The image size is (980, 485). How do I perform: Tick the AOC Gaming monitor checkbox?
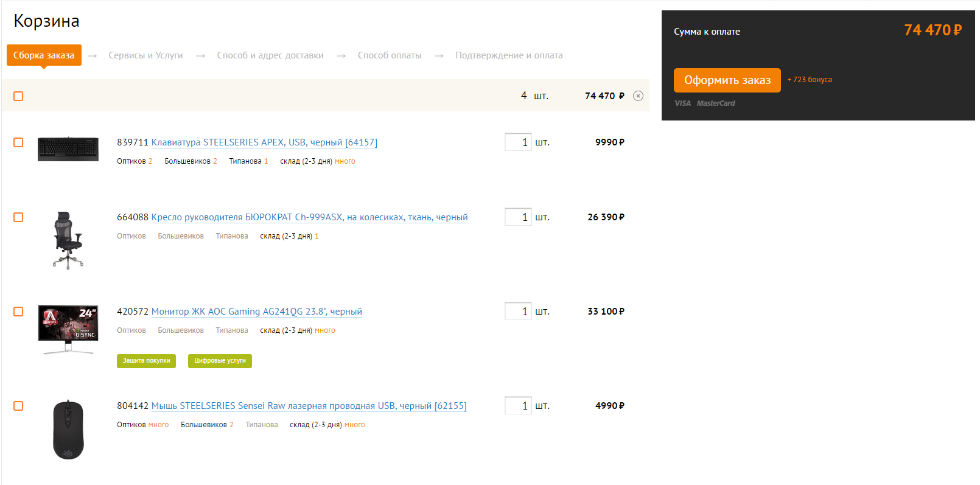pos(18,312)
